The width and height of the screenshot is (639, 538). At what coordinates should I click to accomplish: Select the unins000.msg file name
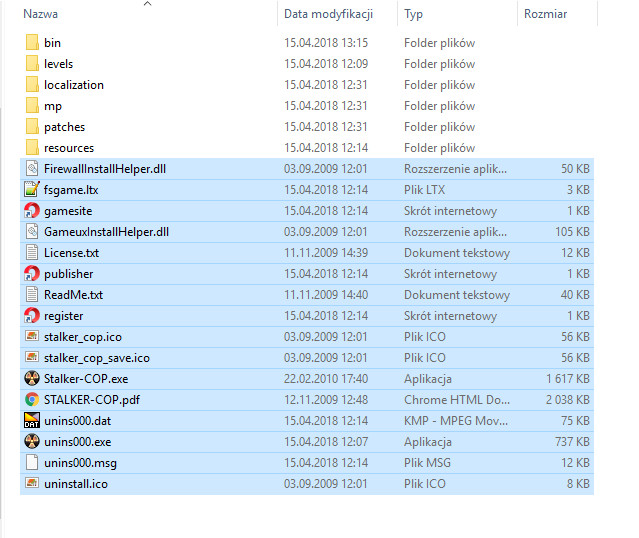[x=80, y=463]
